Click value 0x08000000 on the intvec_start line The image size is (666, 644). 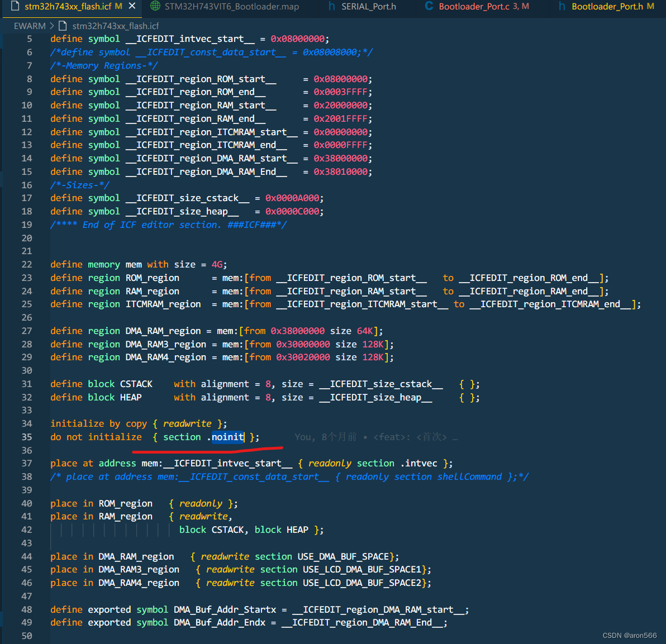click(x=298, y=39)
